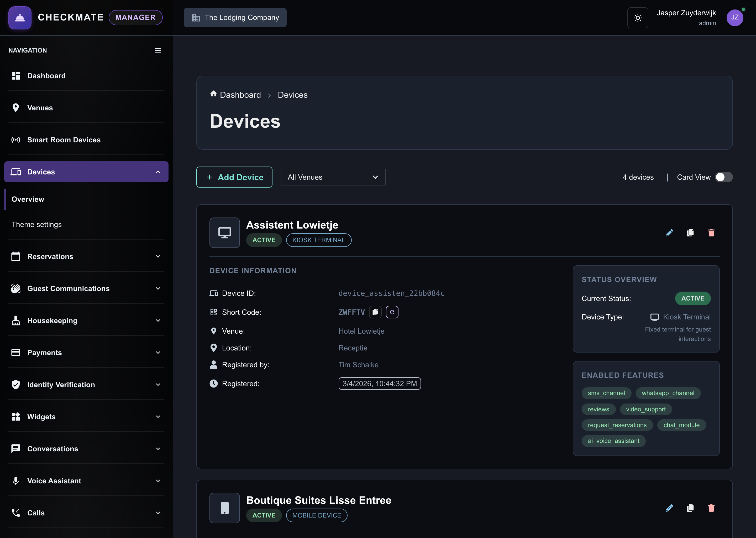
Task: Go to Dashboard in sidebar
Action: tap(86, 76)
